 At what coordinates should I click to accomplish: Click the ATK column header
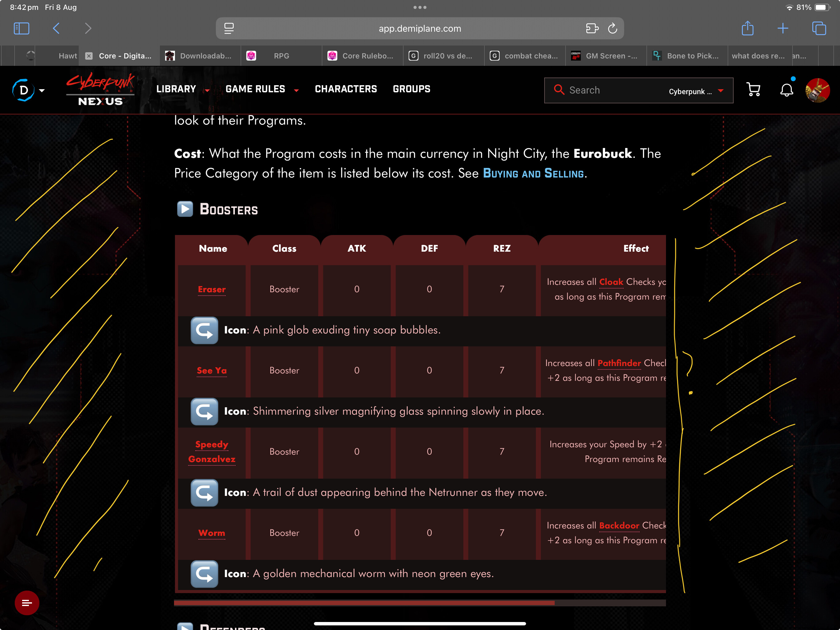coord(357,249)
